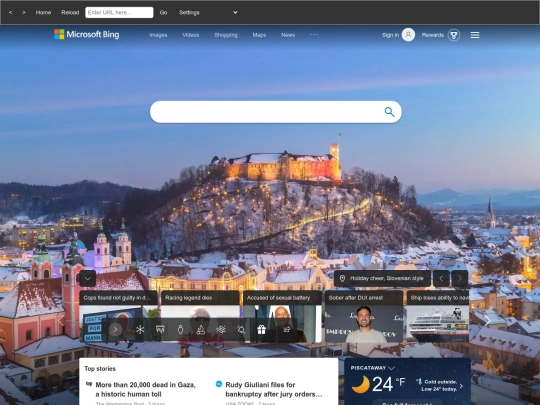Image resolution: width=540 pixels, height=405 pixels.
Task: Reload the current page
Action: tap(70, 12)
